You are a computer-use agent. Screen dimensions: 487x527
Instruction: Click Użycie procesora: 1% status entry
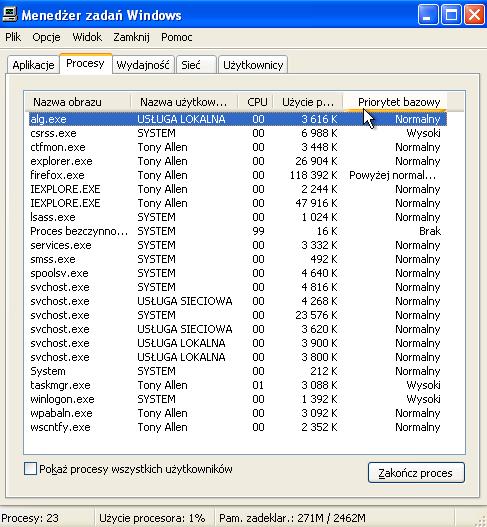click(152, 518)
